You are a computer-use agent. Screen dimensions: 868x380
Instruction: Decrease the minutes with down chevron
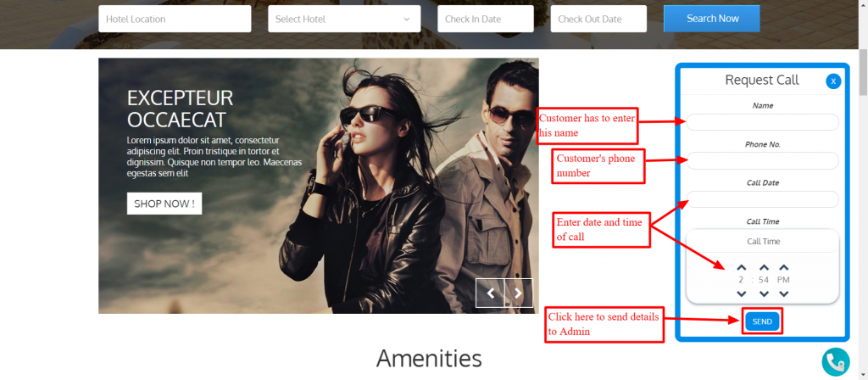coord(764,293)
